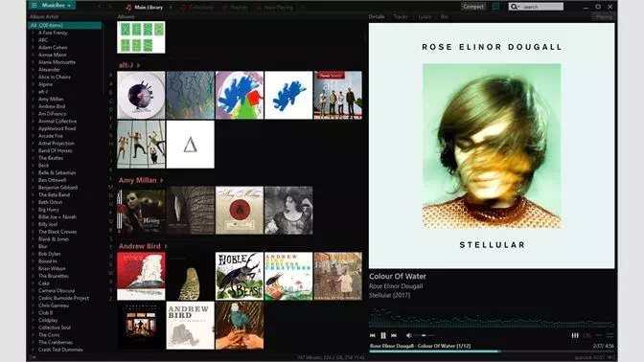Image resolution: width=644 pixels, height=362 pixels.
Task: Click the Playing button at top right
Action: tap(604, 17)
